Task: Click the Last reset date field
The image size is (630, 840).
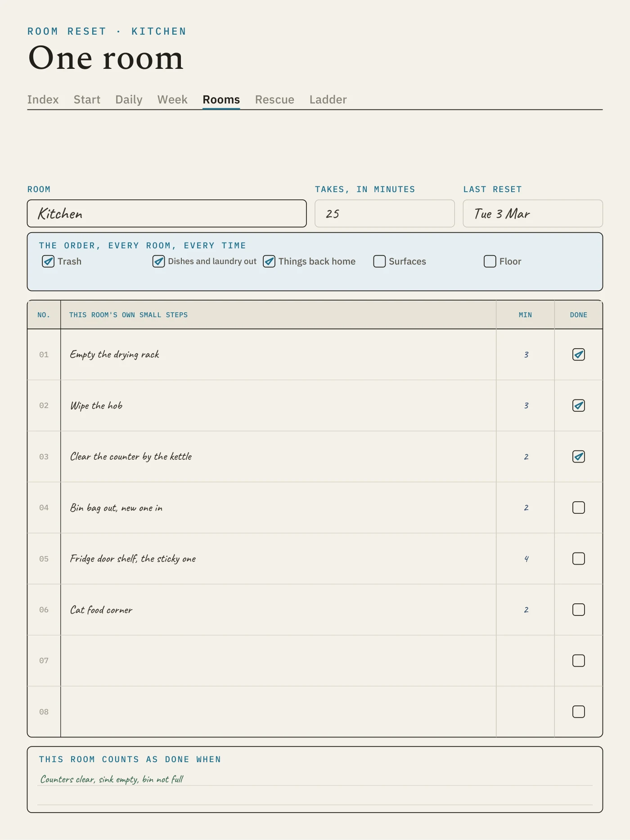Action: [533, 214]
